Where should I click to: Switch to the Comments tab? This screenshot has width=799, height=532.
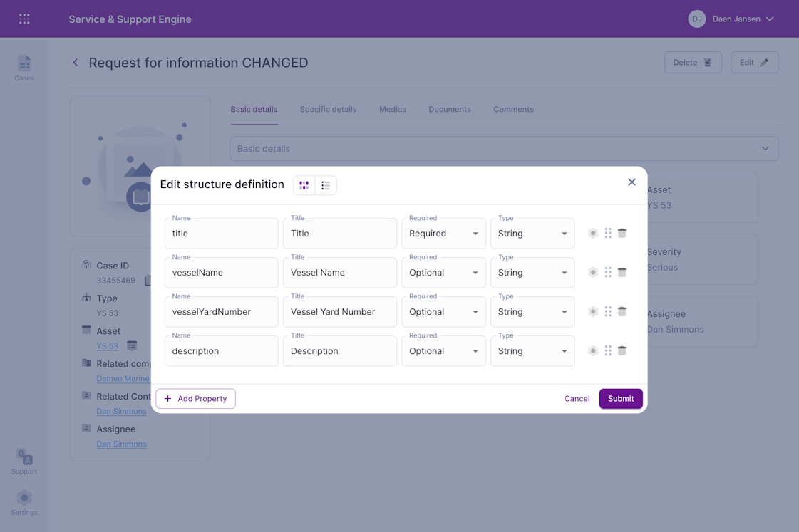513,110
